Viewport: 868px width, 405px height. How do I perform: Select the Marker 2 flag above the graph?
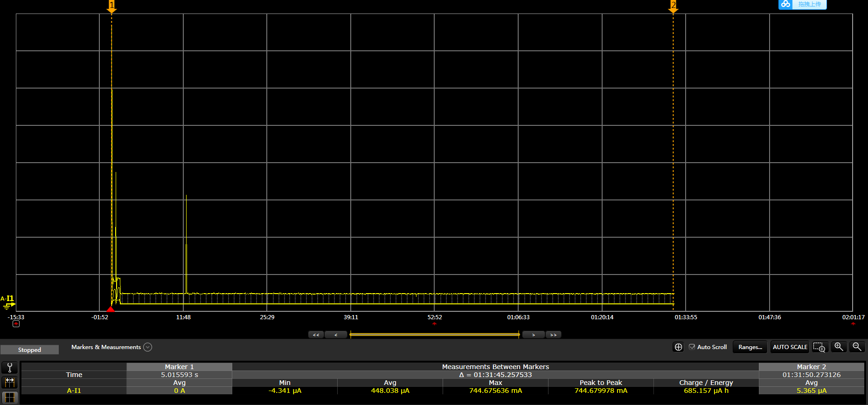tap(673, 6)
